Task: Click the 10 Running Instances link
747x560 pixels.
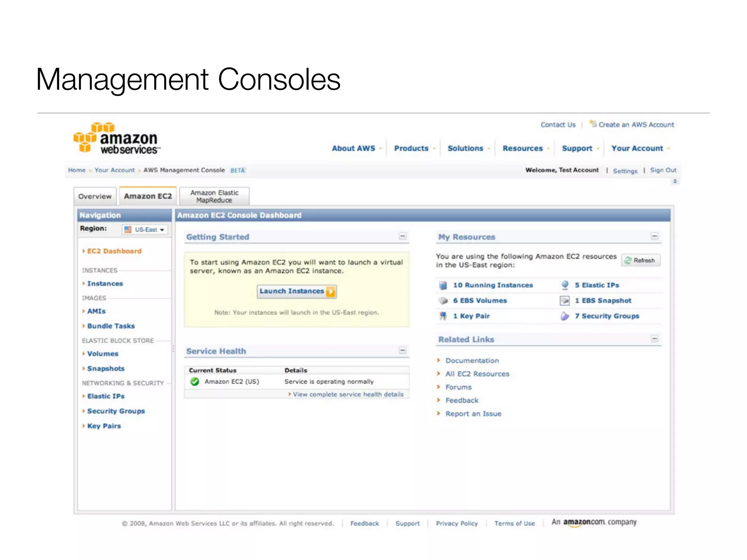Action: pos(493,285)
